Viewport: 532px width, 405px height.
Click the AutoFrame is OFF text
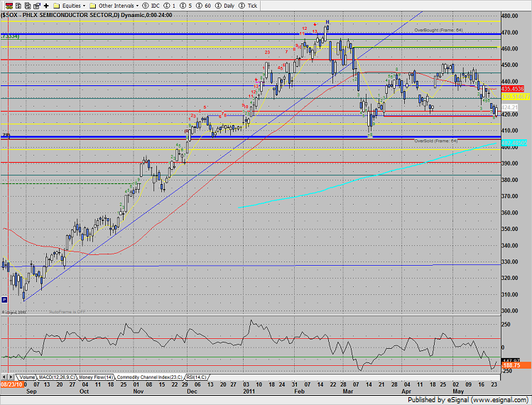pos(67,312)
